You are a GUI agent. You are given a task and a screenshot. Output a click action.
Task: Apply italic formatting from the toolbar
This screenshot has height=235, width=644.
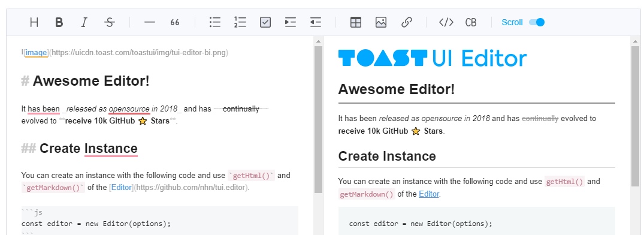pos(84,22)
